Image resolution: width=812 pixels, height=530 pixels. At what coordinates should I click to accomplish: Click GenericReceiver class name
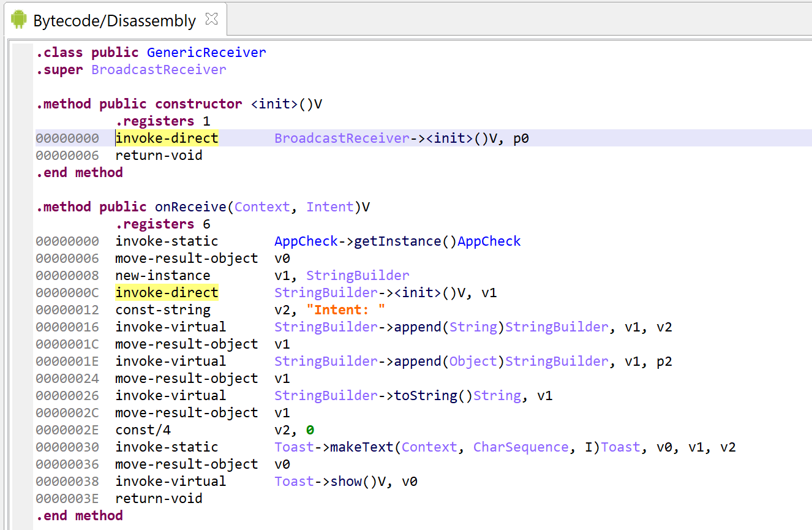(206, 53)
